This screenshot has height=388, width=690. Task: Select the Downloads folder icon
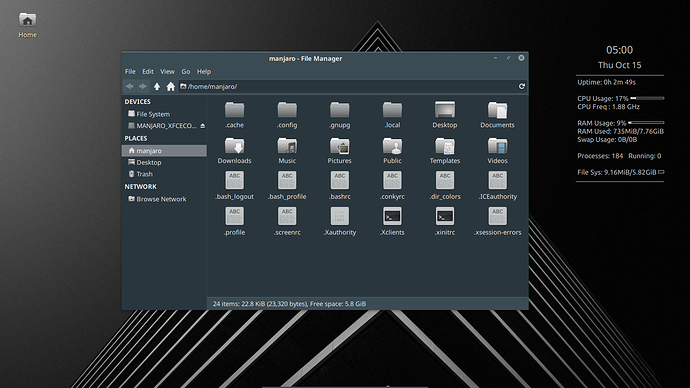(234, 146)
